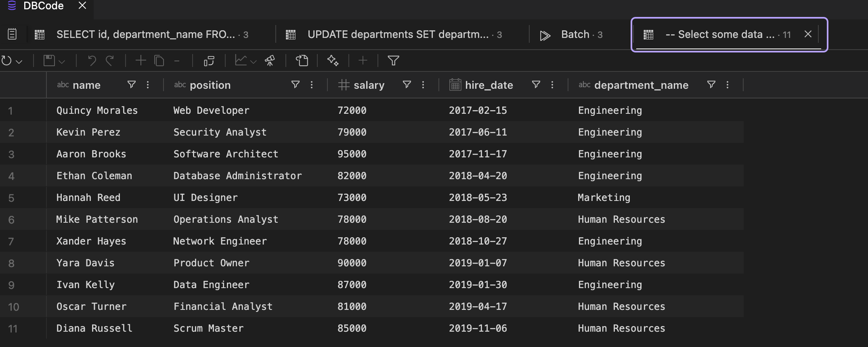Filter the position column

(x=296, y=85)
